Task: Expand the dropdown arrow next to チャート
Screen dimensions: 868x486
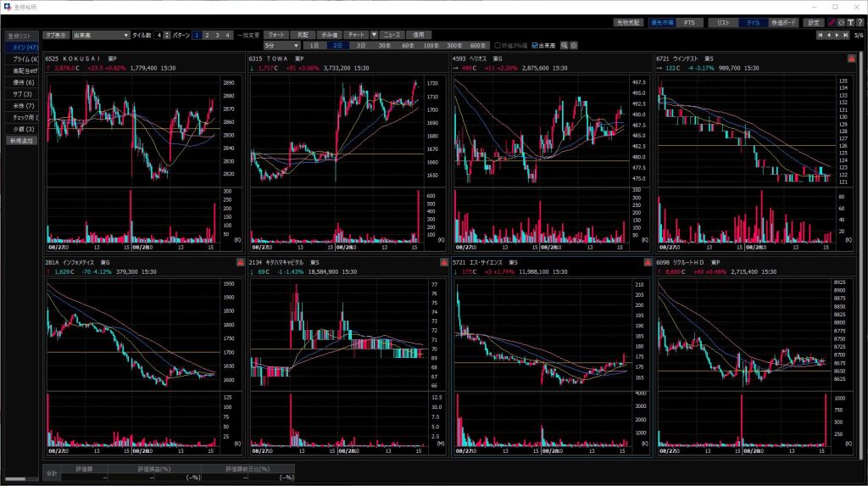Action: tap(374, 35)
